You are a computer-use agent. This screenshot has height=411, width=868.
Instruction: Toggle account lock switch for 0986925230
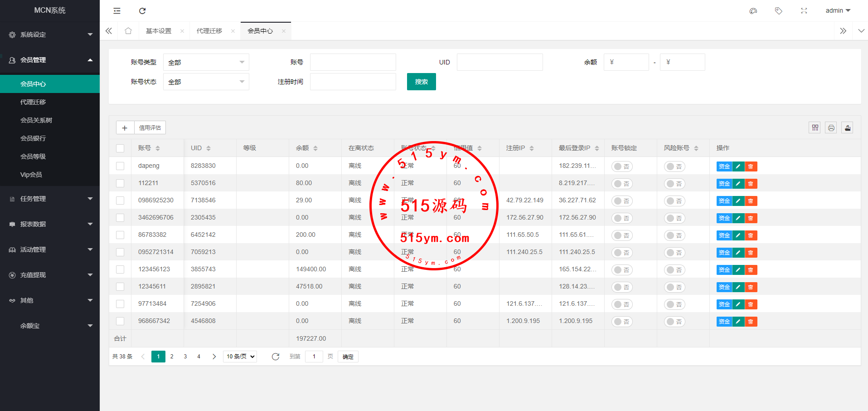coord(621,201)
